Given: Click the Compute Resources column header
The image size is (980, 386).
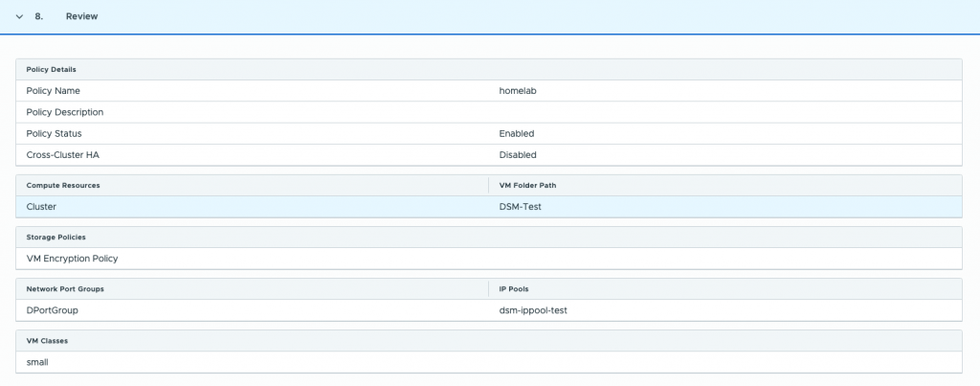Looking at the screenshot, I should tap(63, 185).
